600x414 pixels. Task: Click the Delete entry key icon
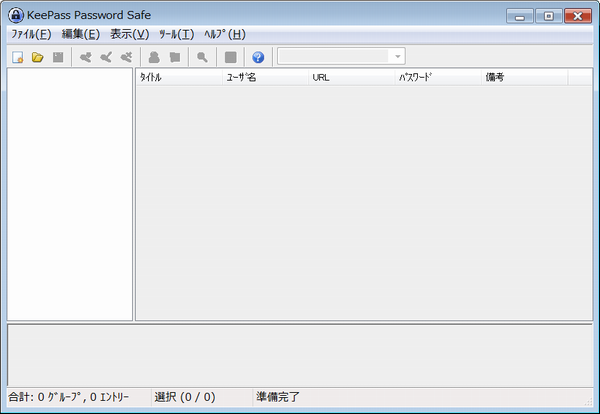127,57
